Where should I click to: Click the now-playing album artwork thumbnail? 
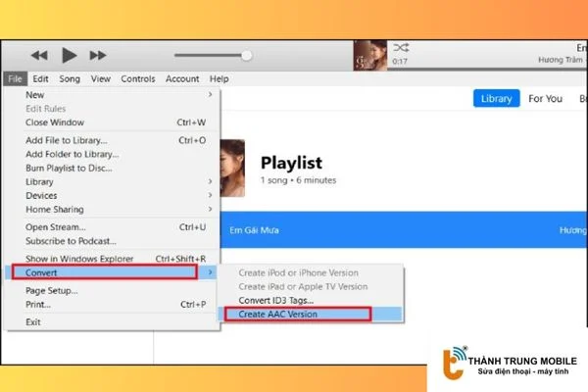pyautogui.click(x=370, y=55)
